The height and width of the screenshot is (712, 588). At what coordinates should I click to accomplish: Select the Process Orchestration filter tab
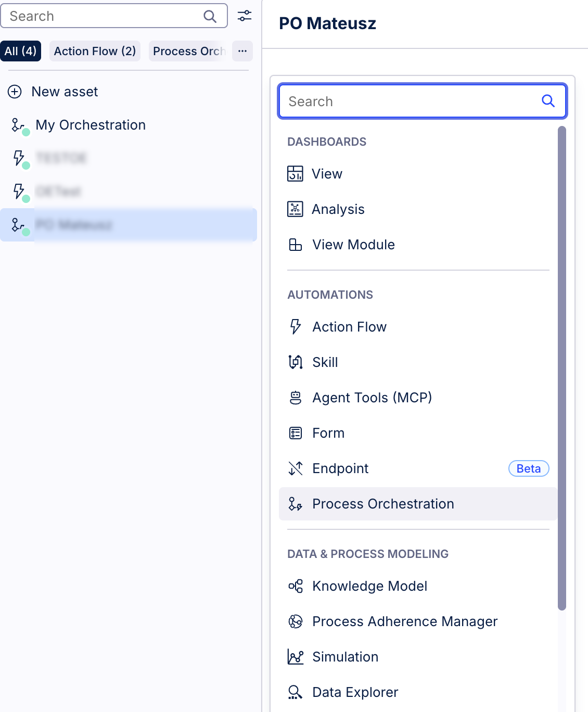(x=188, y=51)
